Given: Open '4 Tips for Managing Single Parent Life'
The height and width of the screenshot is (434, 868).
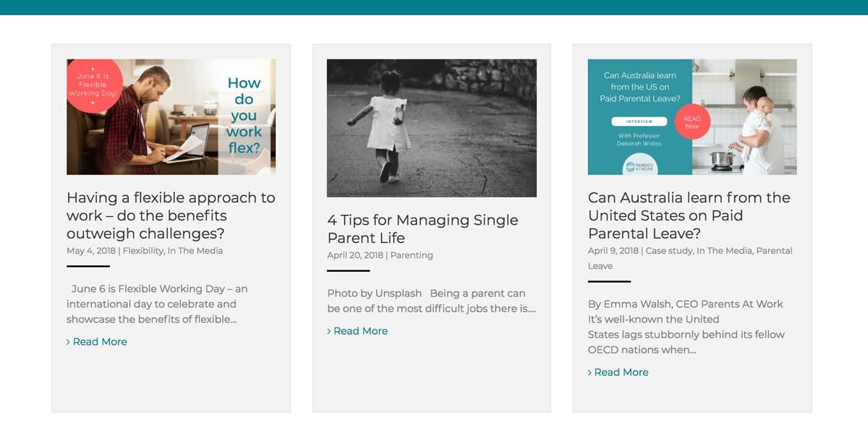Looking at the screenshot, I should (422, 229).
